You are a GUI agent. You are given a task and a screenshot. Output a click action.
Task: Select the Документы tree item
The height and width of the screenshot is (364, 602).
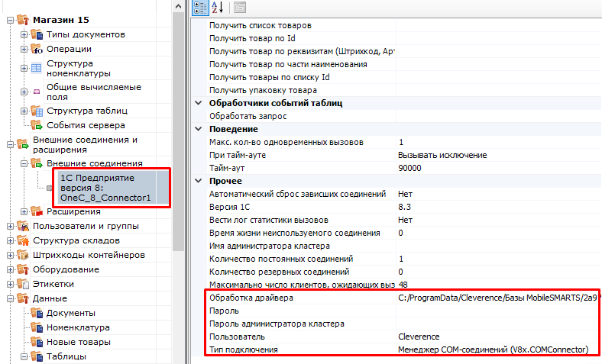point(71,313)
